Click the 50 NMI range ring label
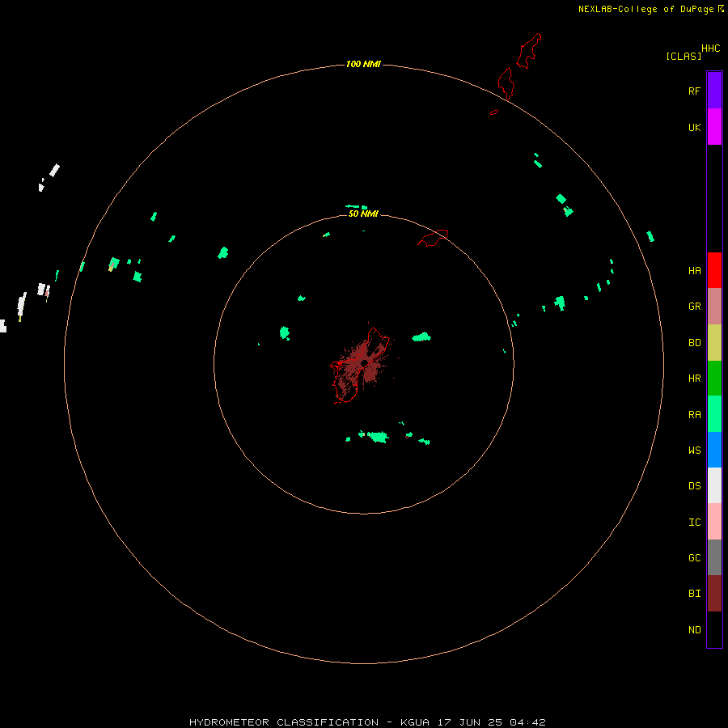Image resolution: width=728 pixels, height=728 pixels. tap(363, 214)
